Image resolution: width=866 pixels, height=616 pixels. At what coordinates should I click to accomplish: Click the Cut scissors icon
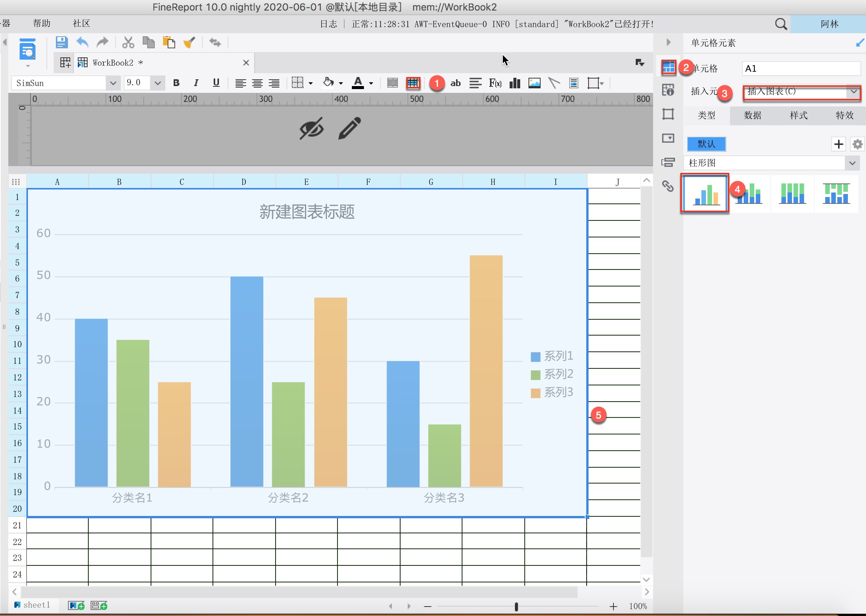pos(128,42)
